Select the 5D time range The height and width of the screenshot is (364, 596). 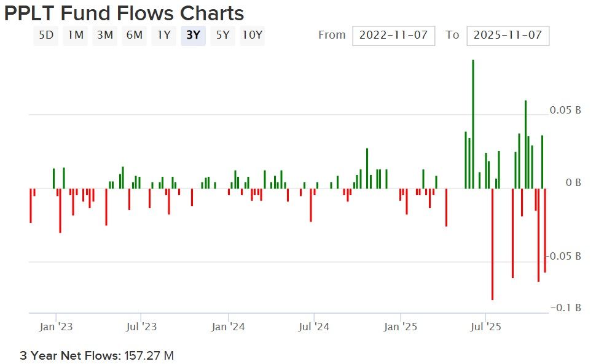pyautogui.click(x=46, y=35)
